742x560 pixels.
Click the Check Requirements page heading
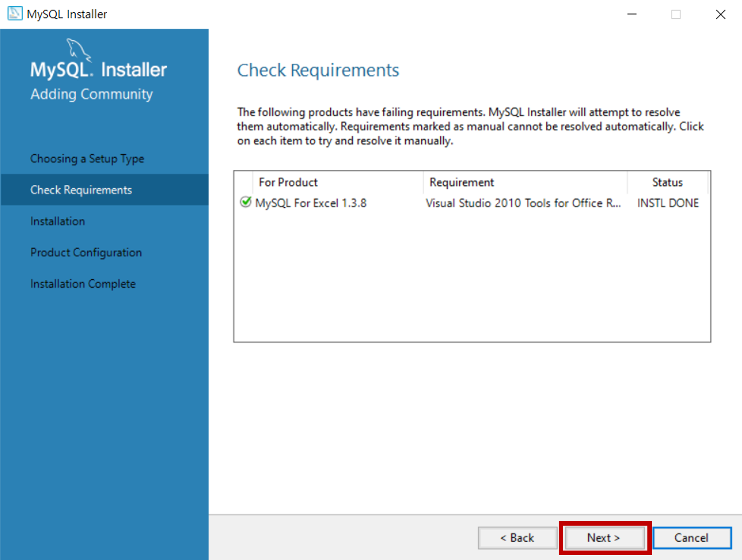(x=318, y=70)
